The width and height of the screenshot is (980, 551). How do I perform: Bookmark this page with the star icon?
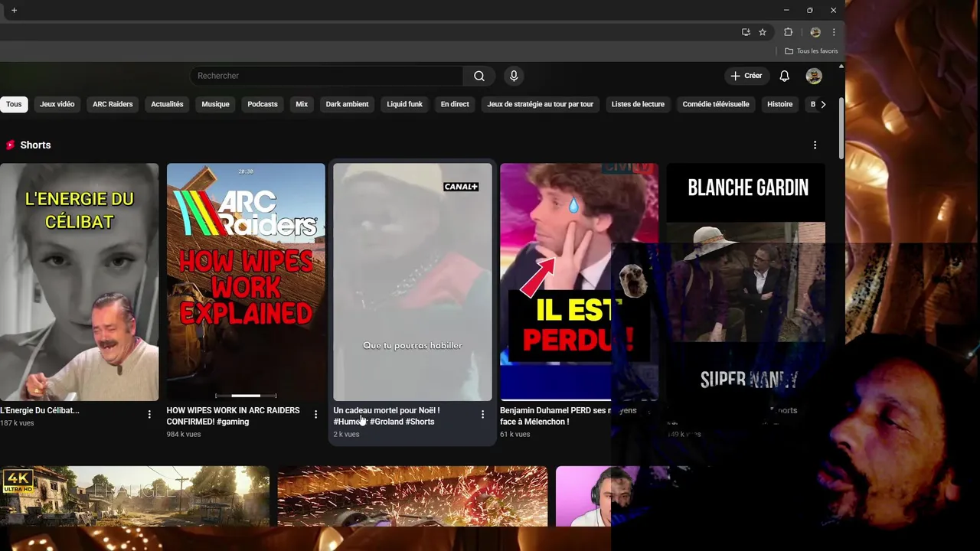[763, 32]
